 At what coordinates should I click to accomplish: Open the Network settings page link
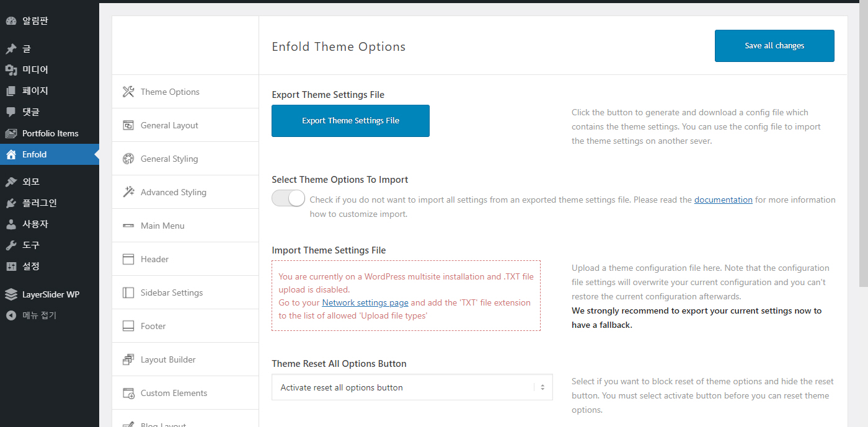[365, 302]
